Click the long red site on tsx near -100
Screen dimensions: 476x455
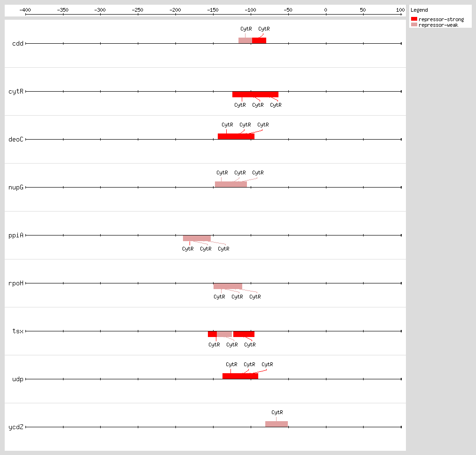244,334
